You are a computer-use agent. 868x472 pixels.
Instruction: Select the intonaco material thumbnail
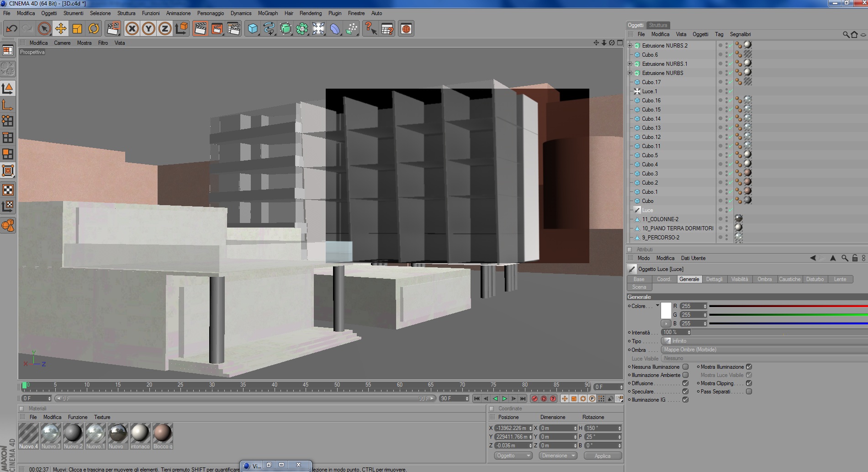coord(140,436)
